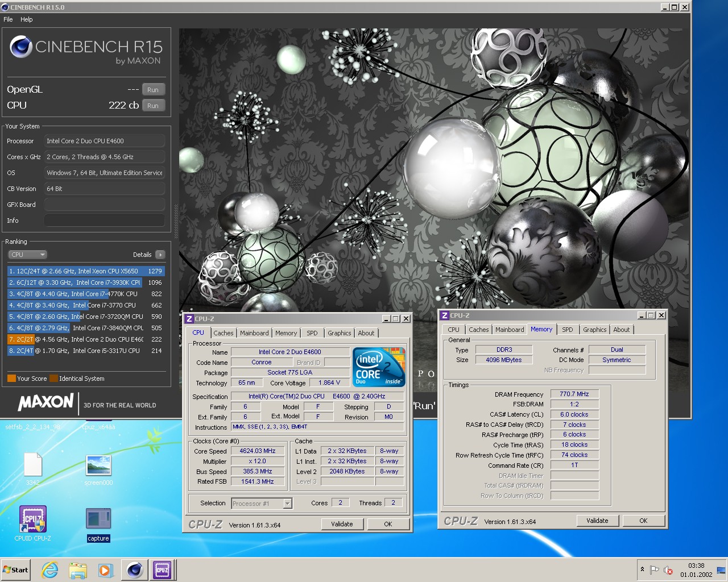
Task: Open the Help menu in Cinebench
Action: 27,19
